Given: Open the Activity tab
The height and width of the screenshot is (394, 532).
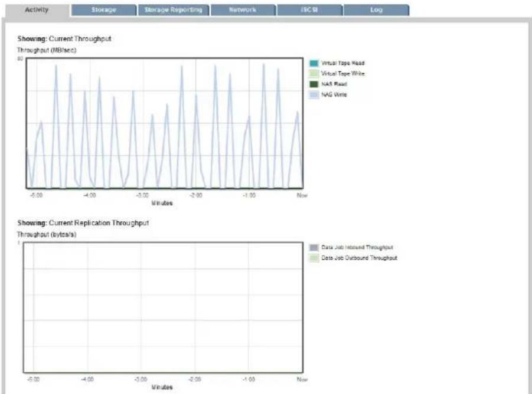Looking at the screenshot, I should [37, 10].
